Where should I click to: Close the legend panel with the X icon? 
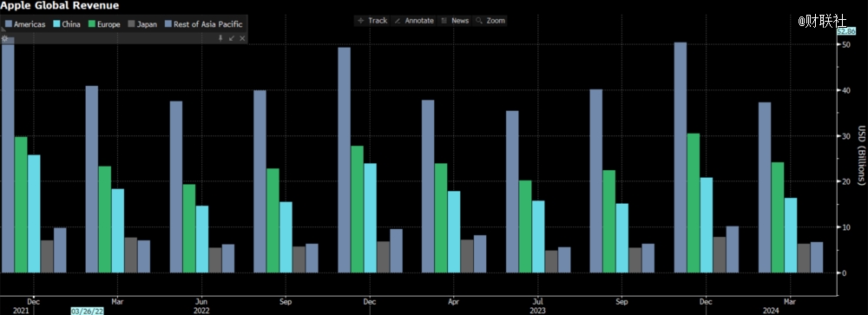coord(242,38)
